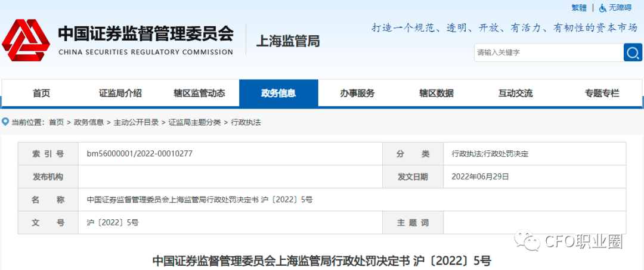Click the bold document heading at bottom
The width and height of the screenshot is (644, 270).
321,260
